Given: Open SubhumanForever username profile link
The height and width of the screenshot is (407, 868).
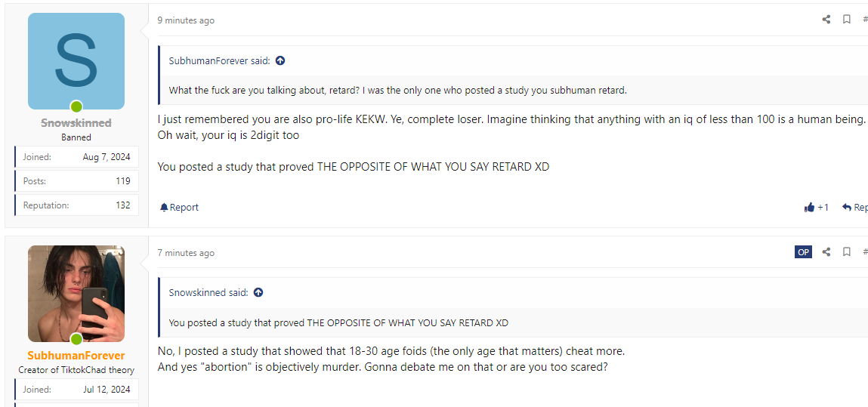Looking at the screenshot, I should (x=76, y=356).
